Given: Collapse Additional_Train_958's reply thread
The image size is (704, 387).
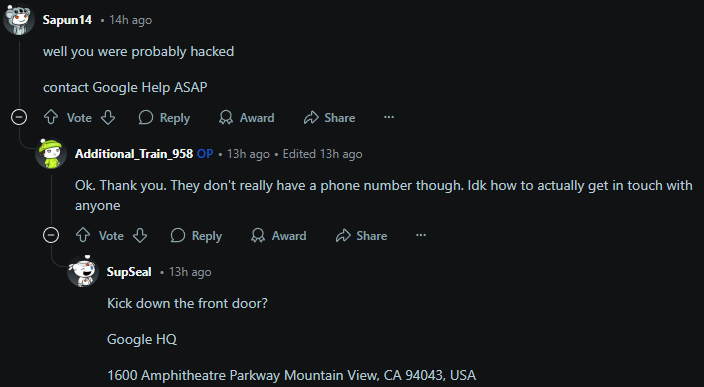Looking at the screenshot, I should [51, 235].
